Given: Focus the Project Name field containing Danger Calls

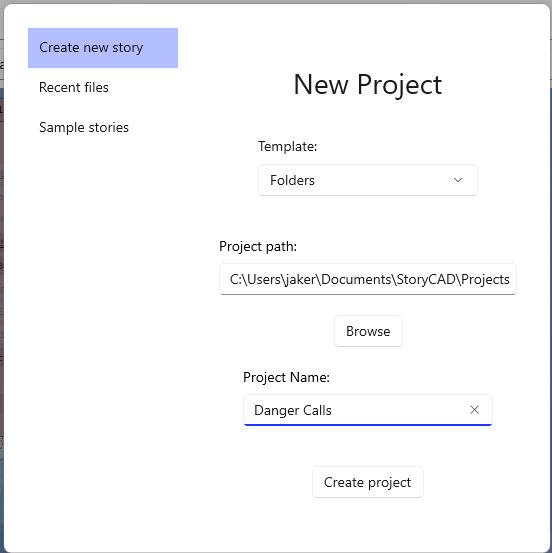Looking at the screenshot, I should pyautogui.click(x=368, y=410).
